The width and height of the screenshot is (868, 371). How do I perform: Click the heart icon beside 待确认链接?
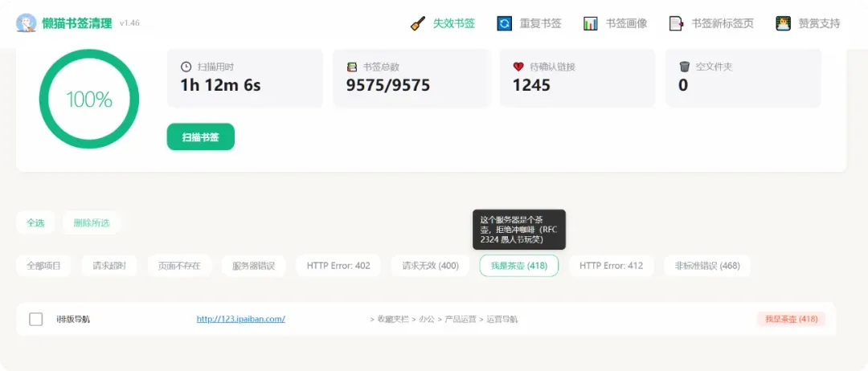tap(518, 67)
